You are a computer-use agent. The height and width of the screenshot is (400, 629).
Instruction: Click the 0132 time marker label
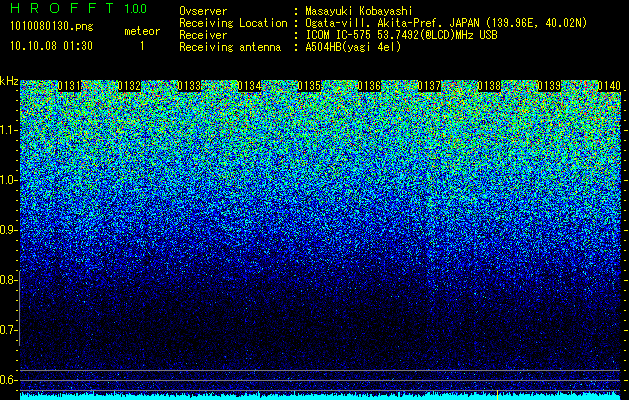tap(129, 86)
